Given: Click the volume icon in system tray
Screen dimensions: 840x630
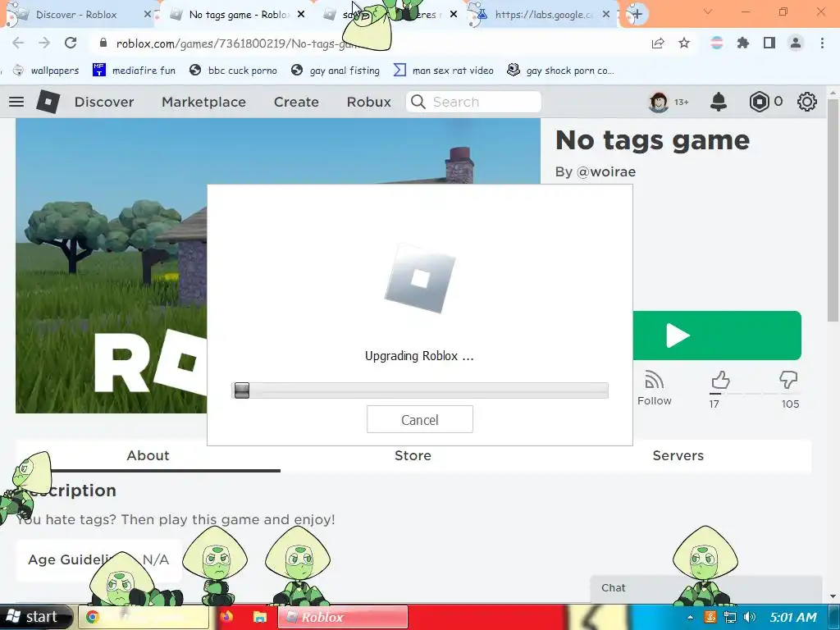Looking at the screenshot, I should click(750, 617).
